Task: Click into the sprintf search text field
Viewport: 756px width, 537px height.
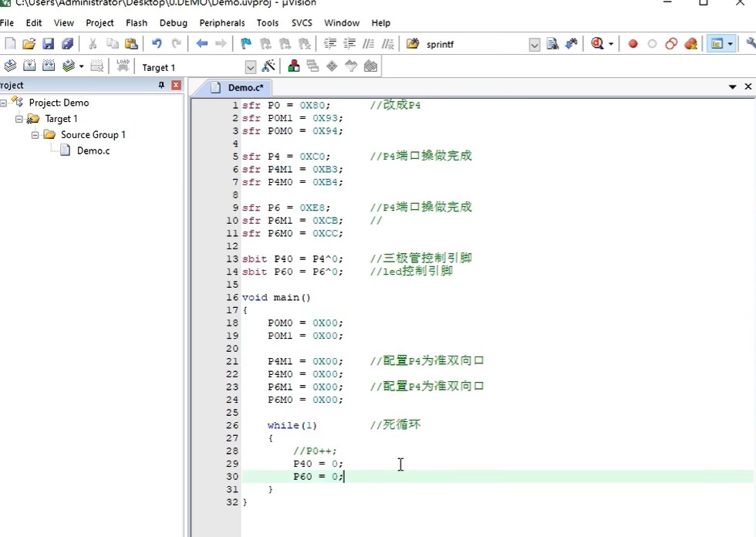Action: tap(475, 45)
